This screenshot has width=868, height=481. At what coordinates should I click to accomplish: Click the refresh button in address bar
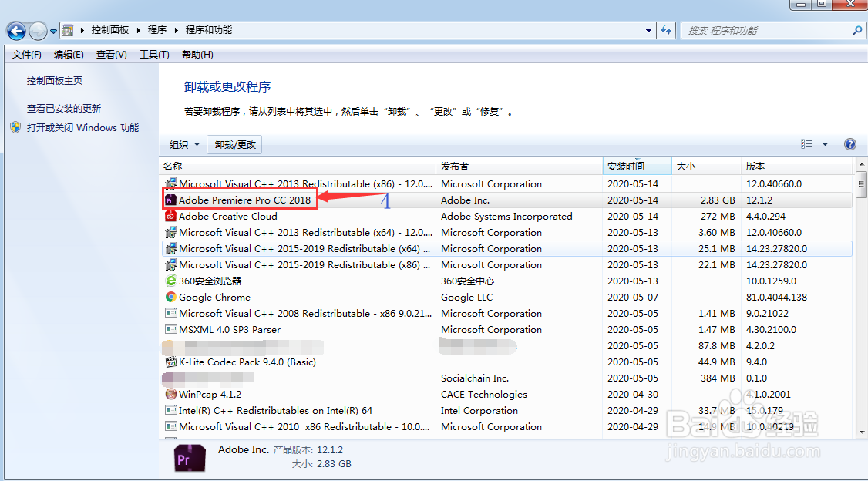pyautogui.click(x=666, y=31)
